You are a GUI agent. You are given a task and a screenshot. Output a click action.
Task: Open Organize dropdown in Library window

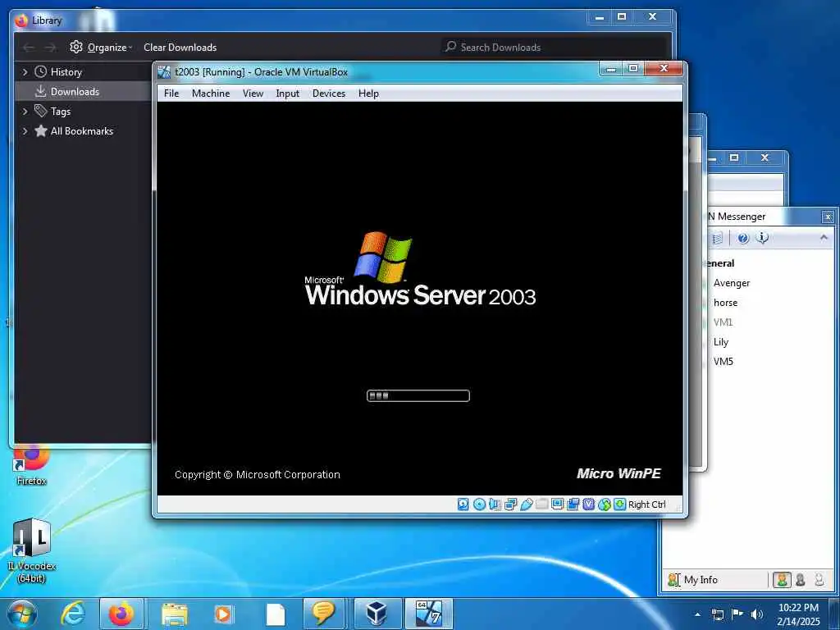[101, 47]
